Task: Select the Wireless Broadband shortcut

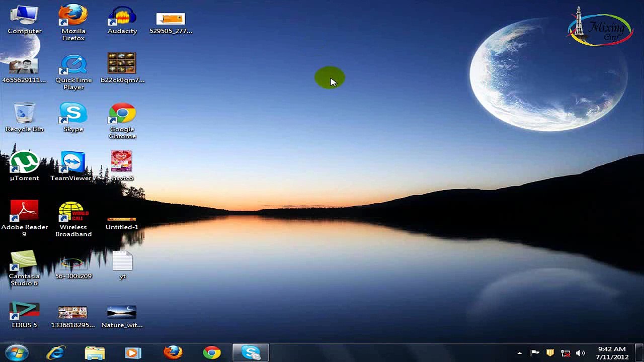Action: coord(73,219)
